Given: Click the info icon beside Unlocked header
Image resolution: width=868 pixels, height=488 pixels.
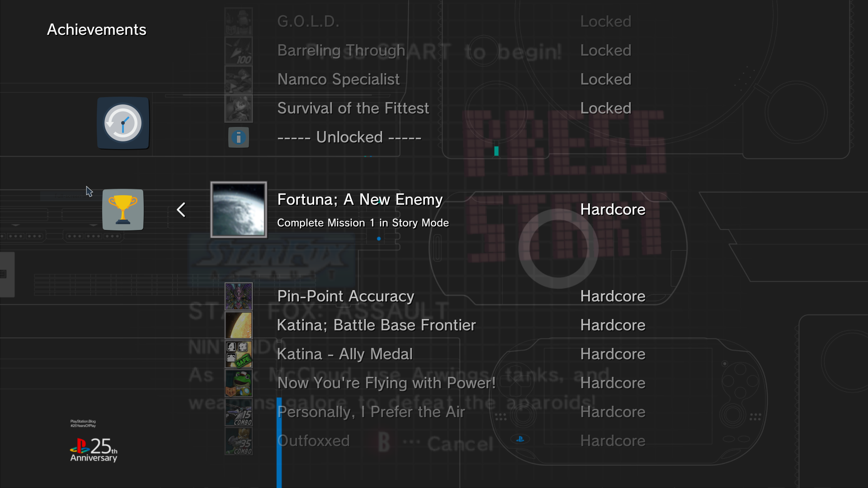Looking at the screenshot, I should tap(238, 137).
